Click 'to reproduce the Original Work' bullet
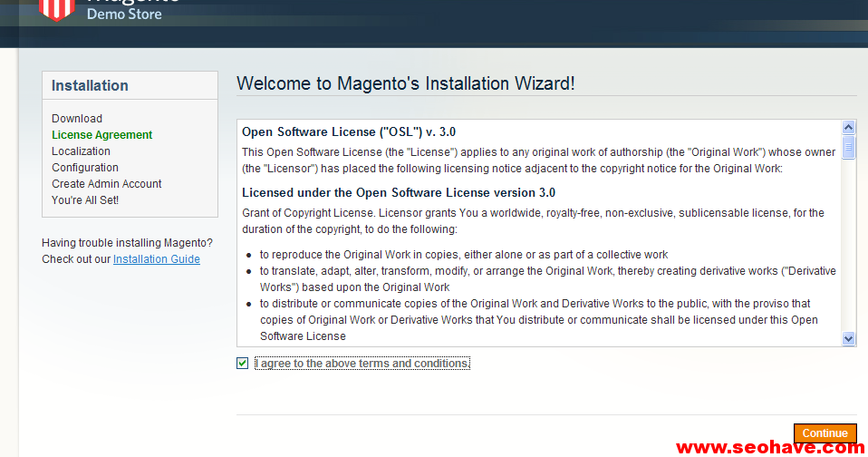Screen dimensions: 868x457 coord(464,255)
